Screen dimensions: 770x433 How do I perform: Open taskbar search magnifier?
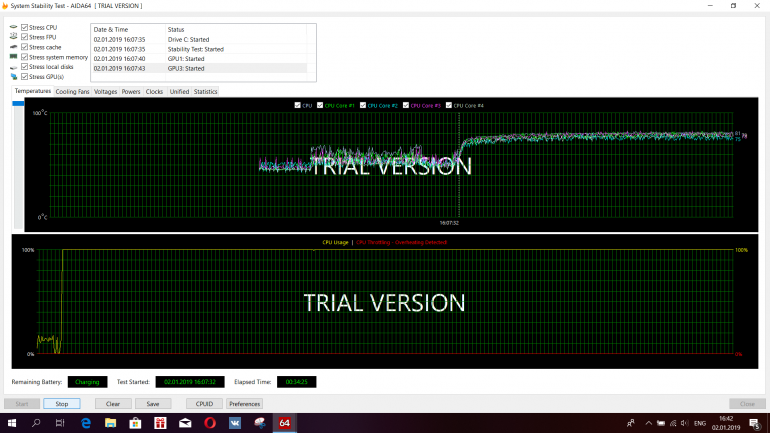(37, 423)
